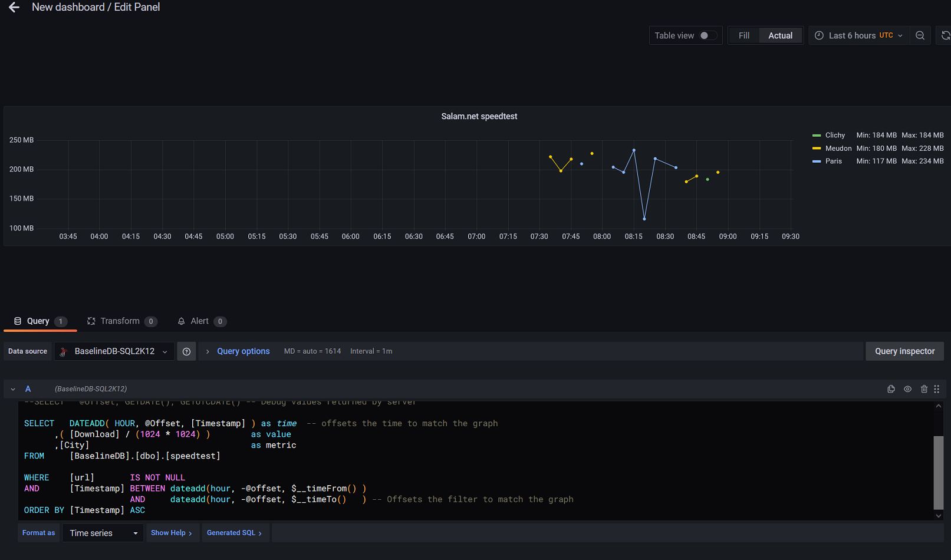Toggle the Table view switch
This screenshot has width=951, height=560.
(708, 35)
